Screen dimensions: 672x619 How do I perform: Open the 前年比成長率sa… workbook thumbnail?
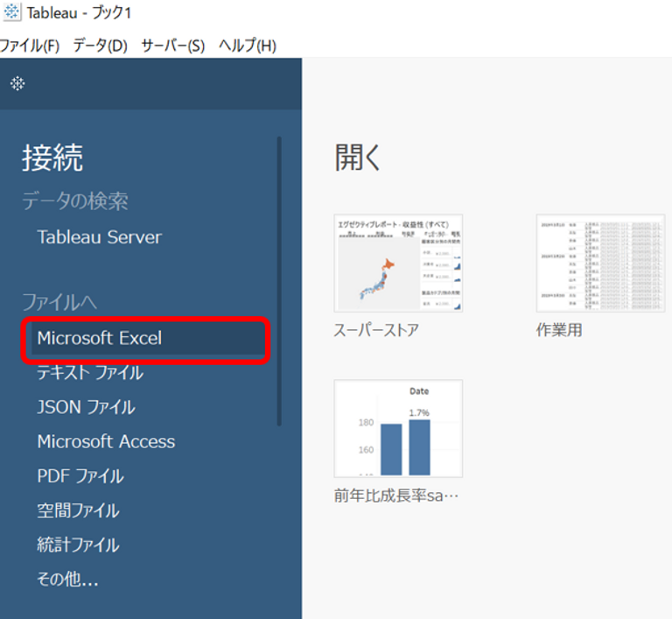[x=398, y=428]
